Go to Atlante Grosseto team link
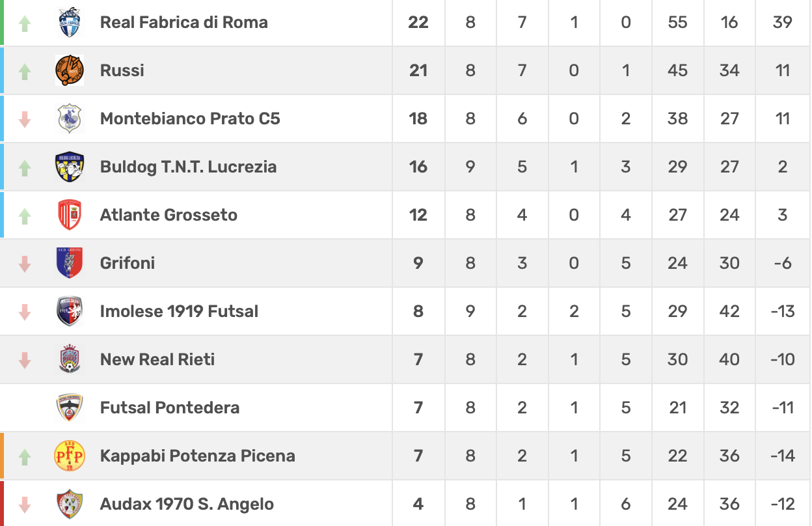The image size is (812, 526). click(x=169, y=215)
